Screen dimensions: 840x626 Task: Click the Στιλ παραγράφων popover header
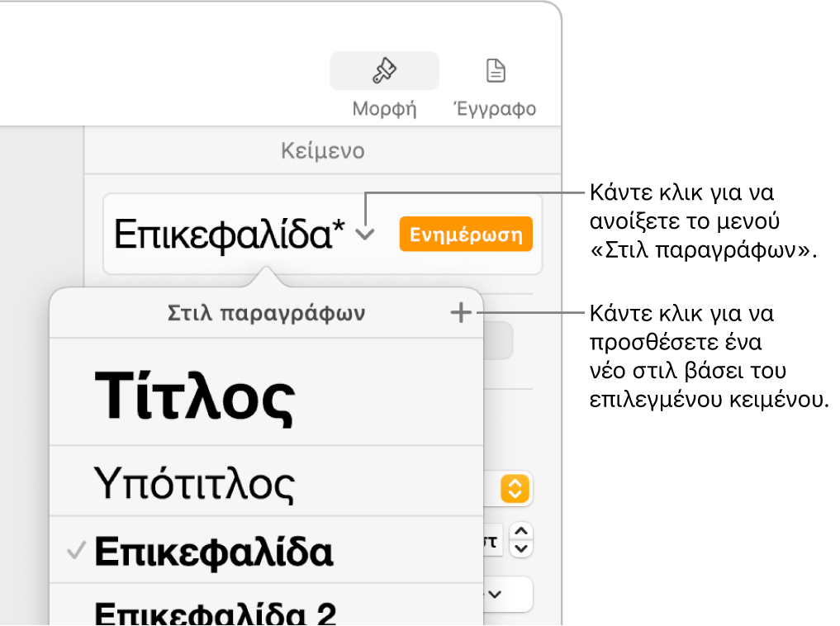click(x=266, y=313)
